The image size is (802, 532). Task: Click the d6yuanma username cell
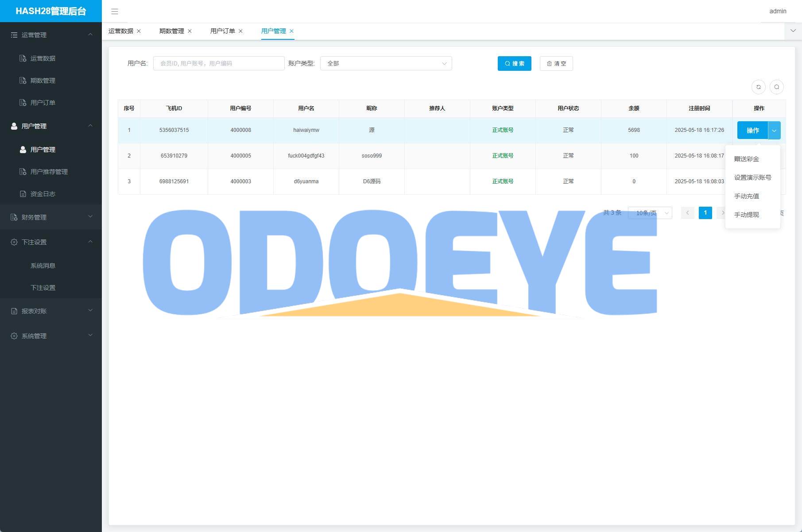pyautogui.click(x=306, y=181)
